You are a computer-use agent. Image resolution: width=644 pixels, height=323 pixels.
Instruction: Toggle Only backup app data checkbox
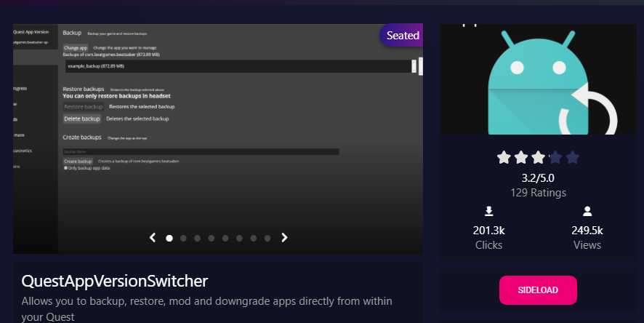65,168
